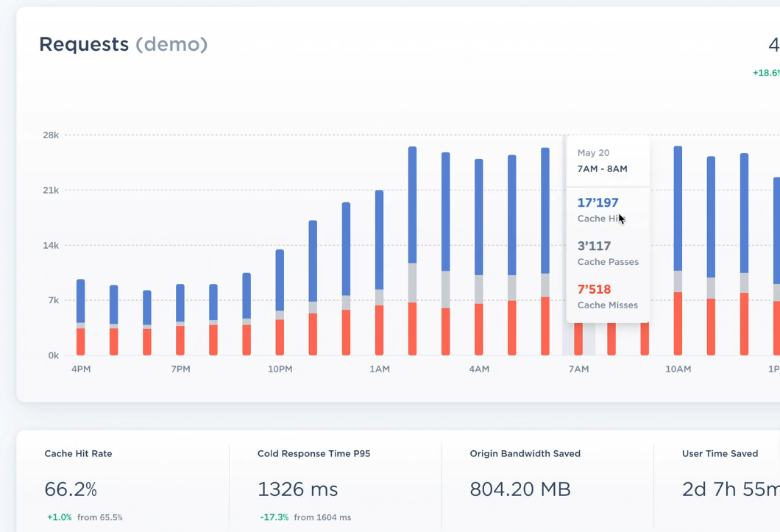The image size is (780, 532).
Task: Click the red Cache Misses value 7'518
Action: click(593, 288)
